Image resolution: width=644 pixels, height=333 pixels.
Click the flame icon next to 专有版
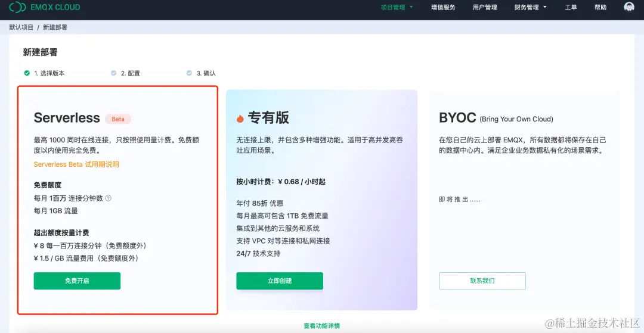[240, 119]
